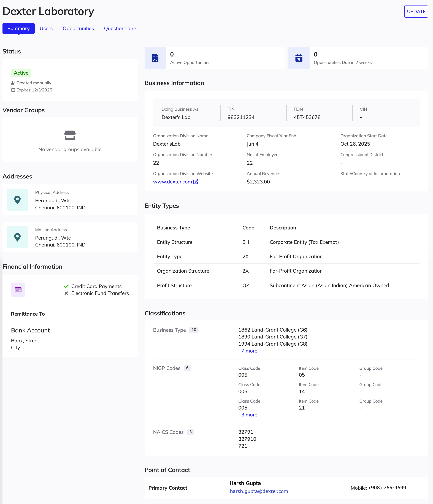Click the TIN value 983211234
This screenshot has height=504, width=433.
point(241,117)
